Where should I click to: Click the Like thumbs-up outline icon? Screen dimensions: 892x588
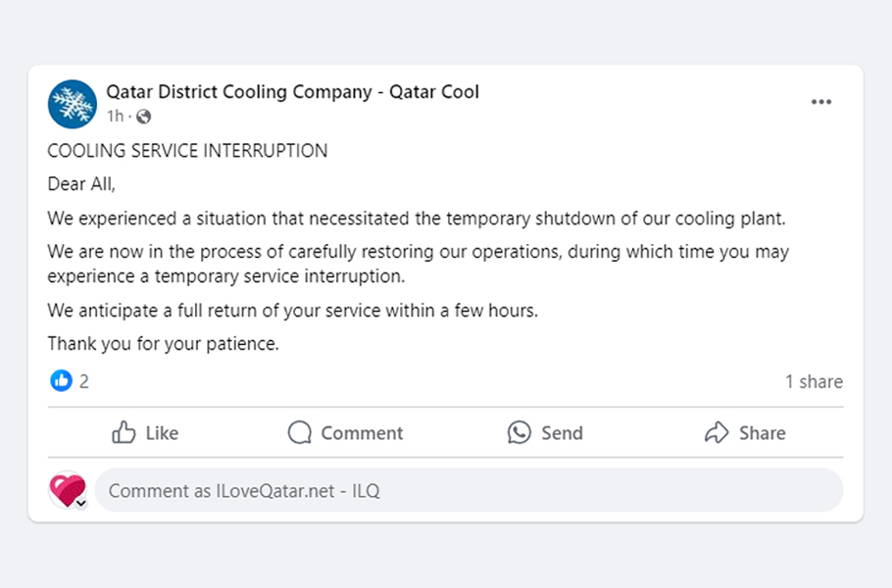[124, 432]
